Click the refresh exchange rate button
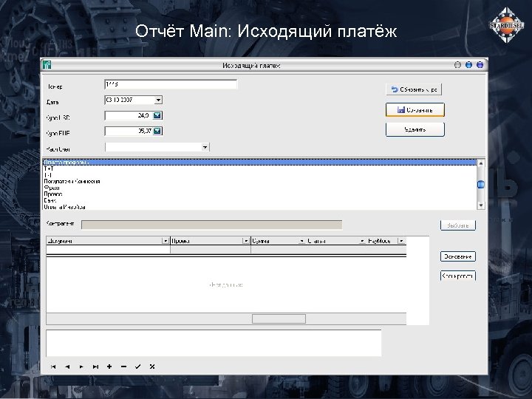 coord(414,89)
